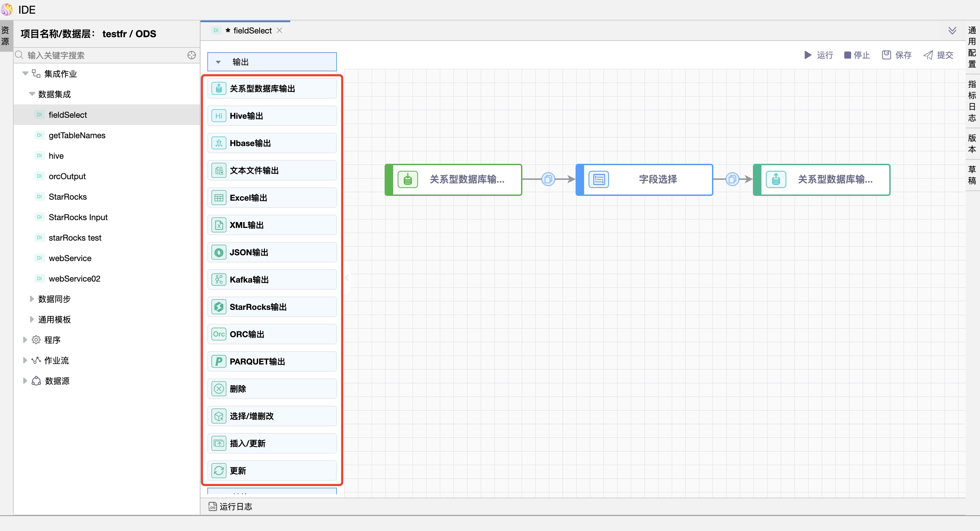Click the 删除 step circle-x icon

coord(219,389)
